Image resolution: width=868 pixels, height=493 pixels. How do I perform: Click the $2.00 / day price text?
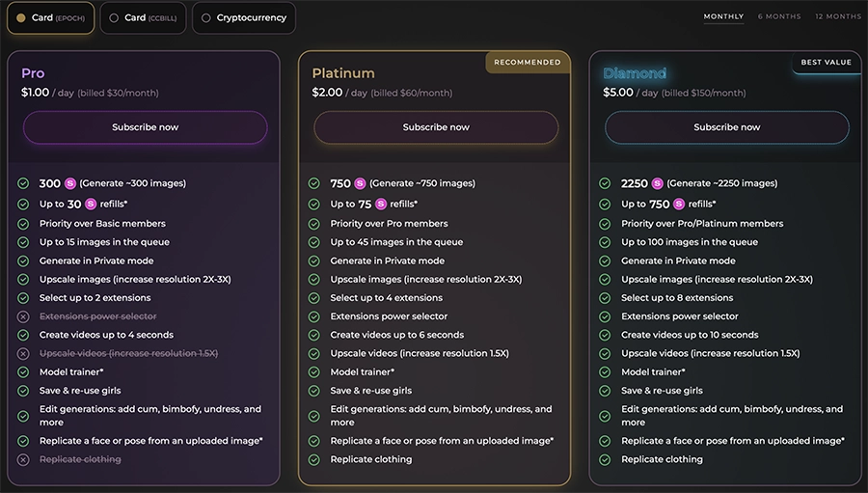click(x=339, y=93)
